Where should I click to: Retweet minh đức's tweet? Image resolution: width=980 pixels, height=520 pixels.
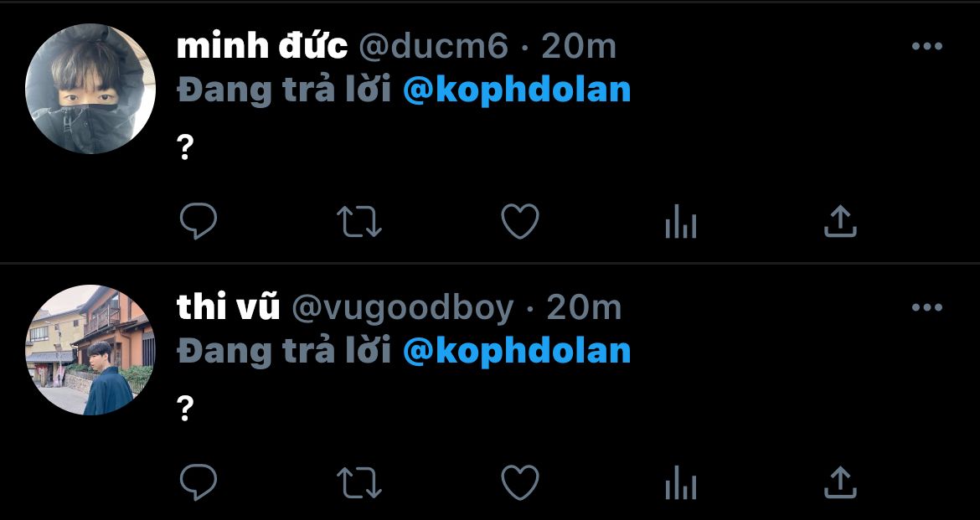tap(359, 221)
